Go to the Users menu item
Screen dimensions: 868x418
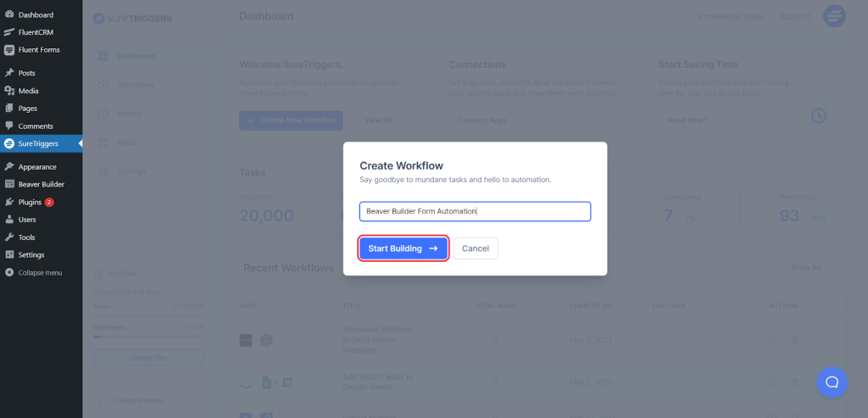coord(27,220)
